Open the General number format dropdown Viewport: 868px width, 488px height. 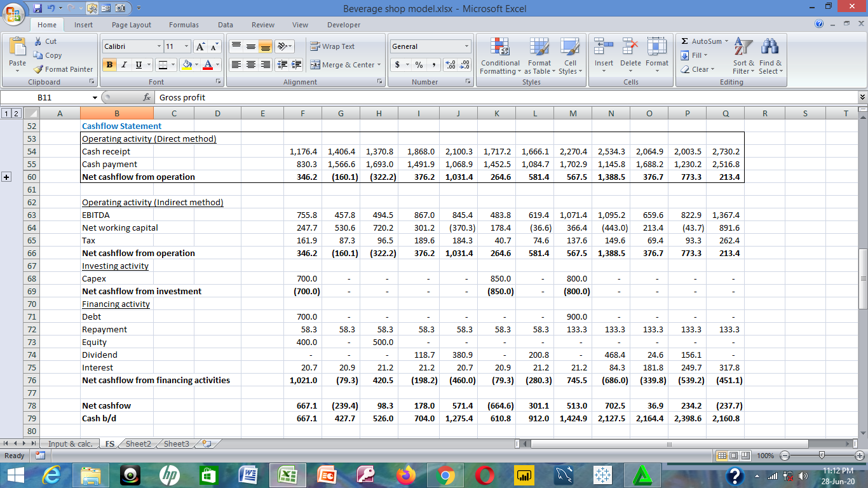click(466, 46)
